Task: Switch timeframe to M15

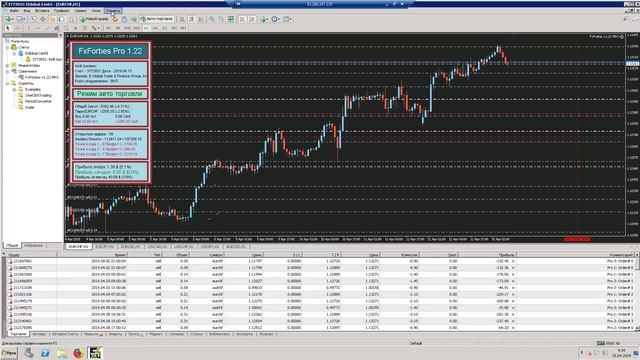Action: point(127,28)
